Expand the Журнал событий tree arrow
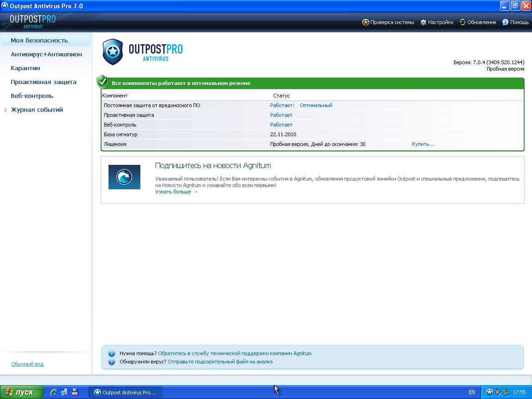The image size is (532, 399). pyautogui.click(x=6, y=110)
